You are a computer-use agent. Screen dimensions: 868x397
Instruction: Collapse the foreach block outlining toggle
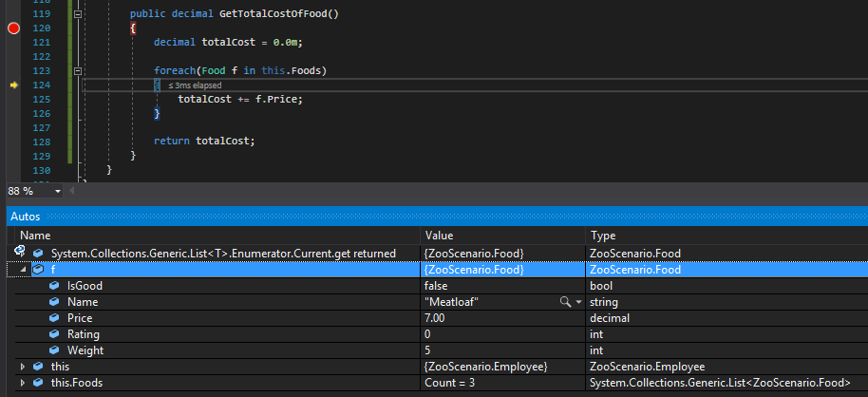point(78,71)
